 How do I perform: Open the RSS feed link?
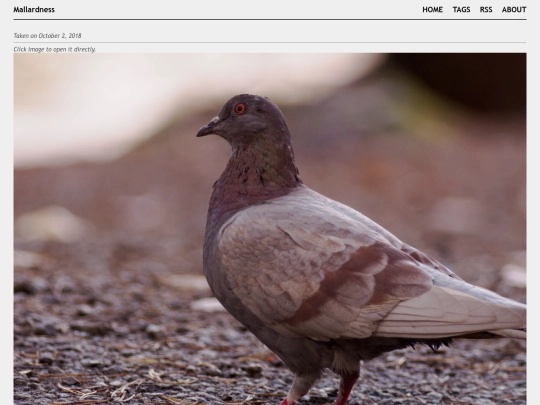[486, 10]
